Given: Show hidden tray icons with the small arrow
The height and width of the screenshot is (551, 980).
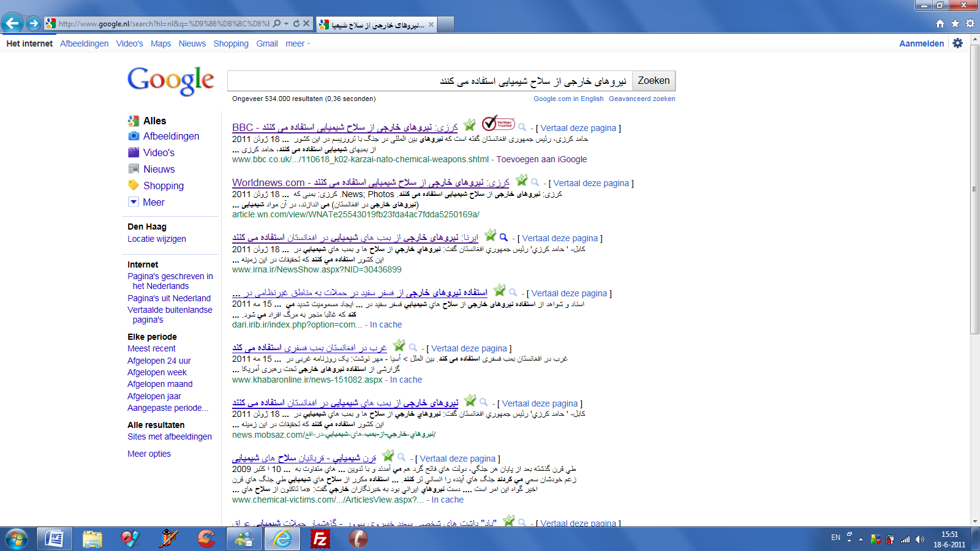Looking at the screenshot, I should (x=861, y=539).
